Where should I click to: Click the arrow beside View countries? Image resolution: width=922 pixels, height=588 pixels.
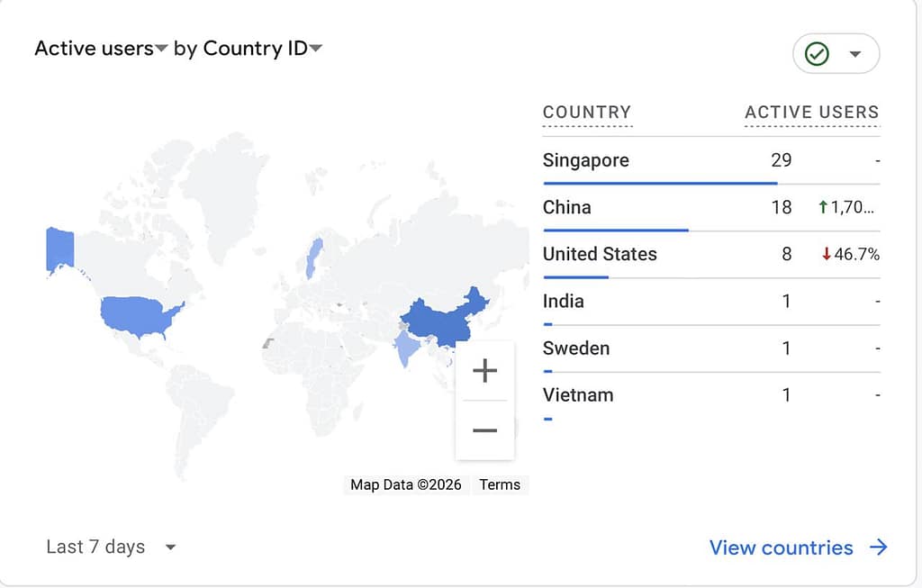[x=879, y=547]
